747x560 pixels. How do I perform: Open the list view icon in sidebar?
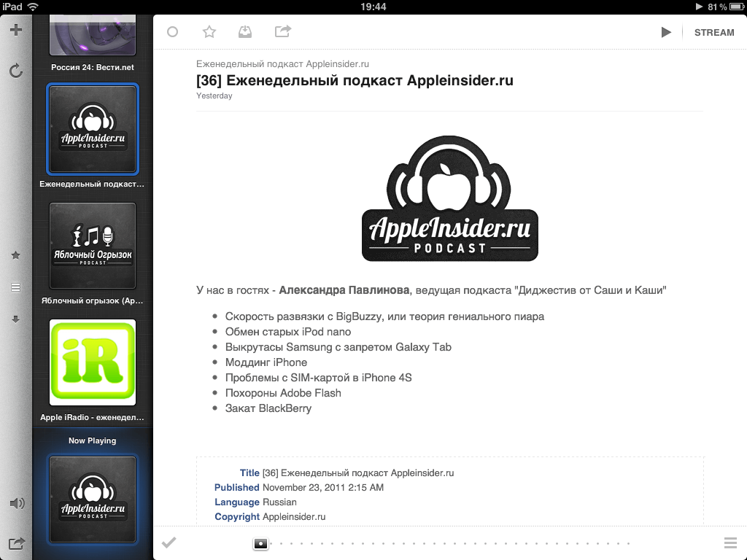16,287
